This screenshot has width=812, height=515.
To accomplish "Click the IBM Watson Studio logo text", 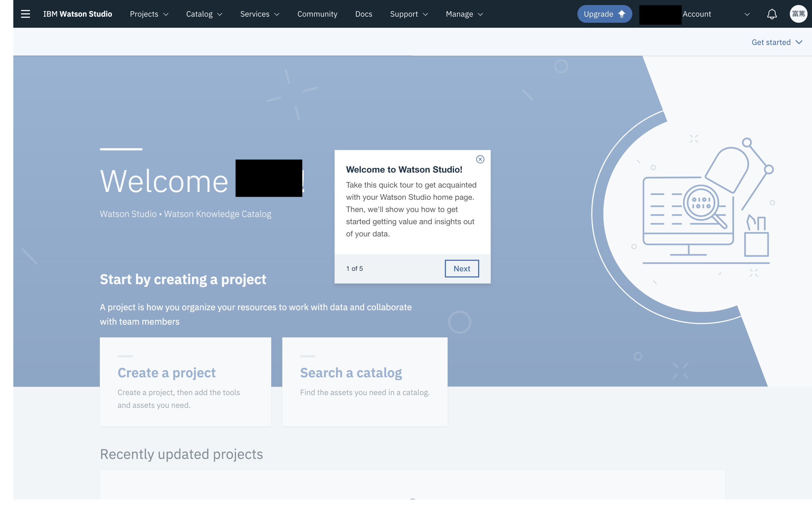I will point(78,14).
